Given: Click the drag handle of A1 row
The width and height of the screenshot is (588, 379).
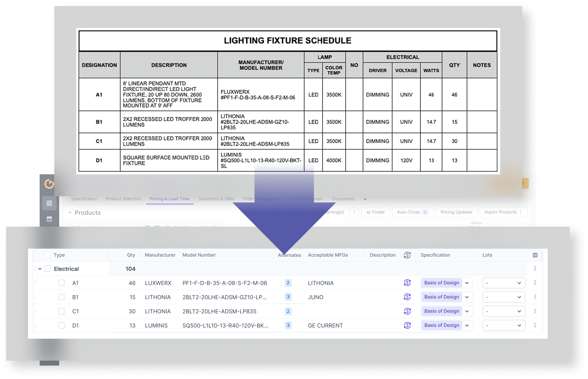Looking at the screenshot, I should pos(35,283).
